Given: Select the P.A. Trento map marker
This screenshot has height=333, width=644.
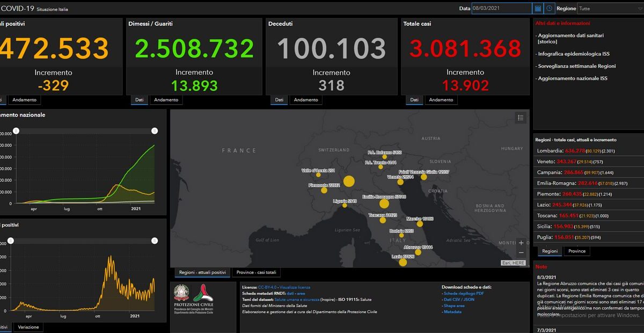Looking at the screenshot, I should point(380,167).
